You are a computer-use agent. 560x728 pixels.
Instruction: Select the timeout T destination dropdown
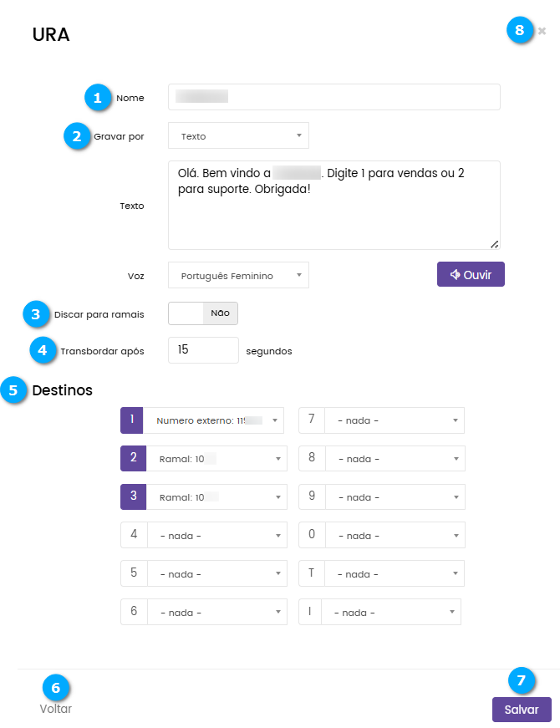pyautogui.click(x=394, y=574)
